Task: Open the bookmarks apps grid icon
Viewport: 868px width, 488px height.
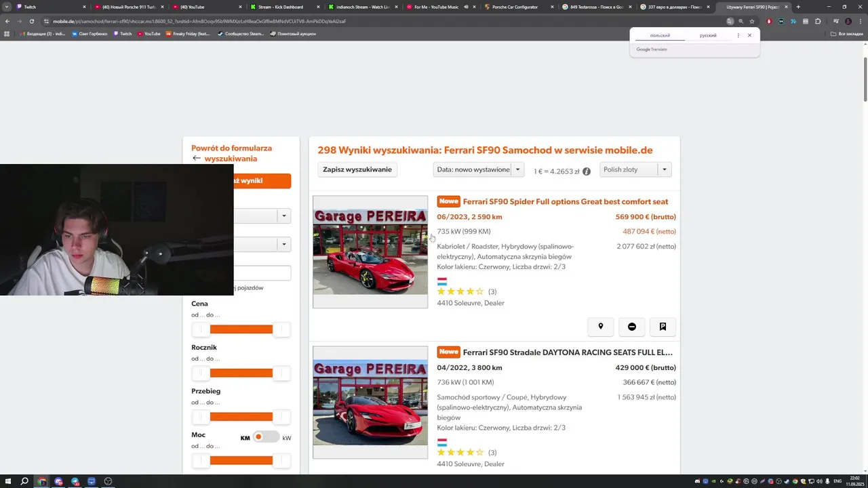Action: 7,34
